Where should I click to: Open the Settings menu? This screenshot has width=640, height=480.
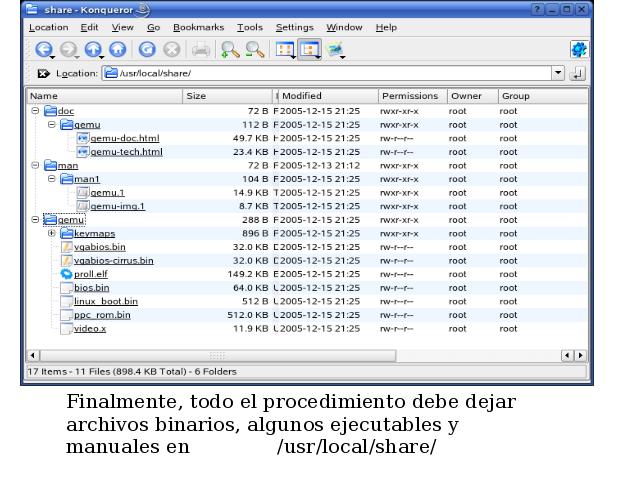point(294,27)
